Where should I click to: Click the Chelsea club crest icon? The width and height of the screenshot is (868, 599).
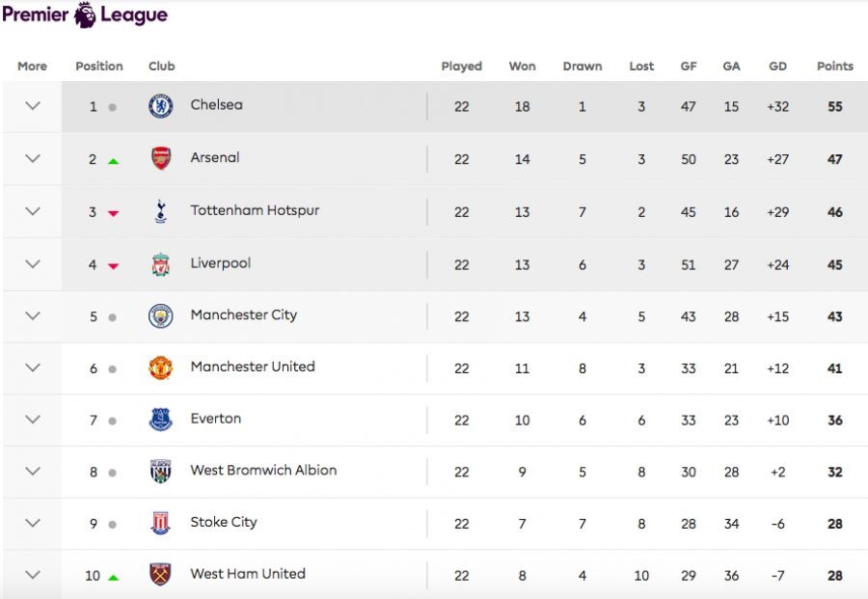click(161, 106)
